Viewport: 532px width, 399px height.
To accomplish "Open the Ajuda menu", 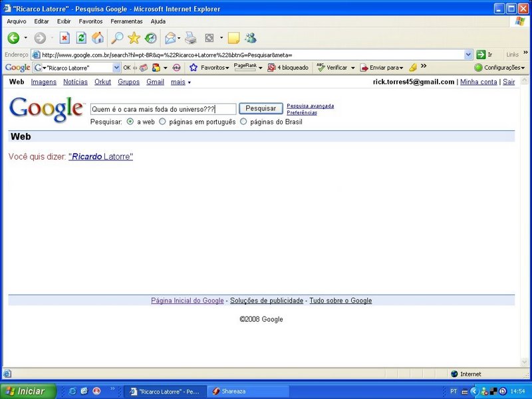I will [158, 21].
